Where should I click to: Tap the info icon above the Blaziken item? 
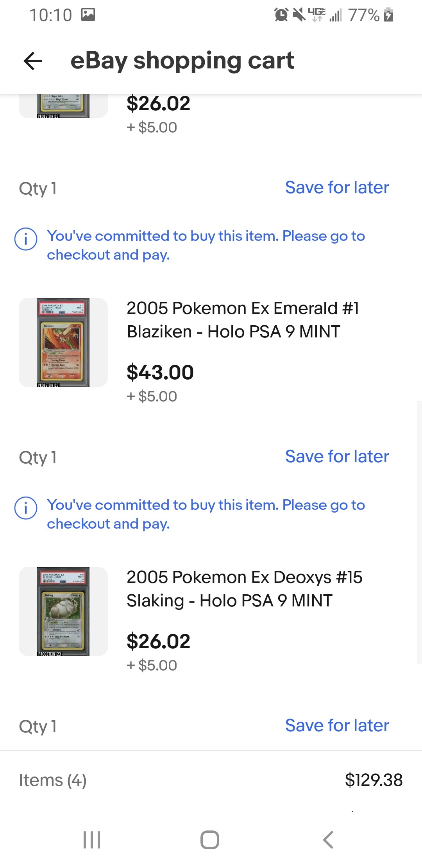point(26,239)
